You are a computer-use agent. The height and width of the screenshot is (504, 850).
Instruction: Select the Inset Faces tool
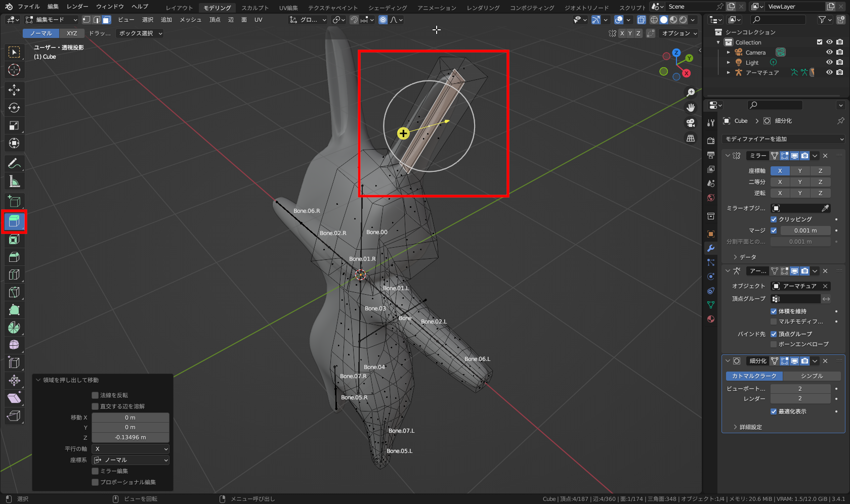pos(14,239)
